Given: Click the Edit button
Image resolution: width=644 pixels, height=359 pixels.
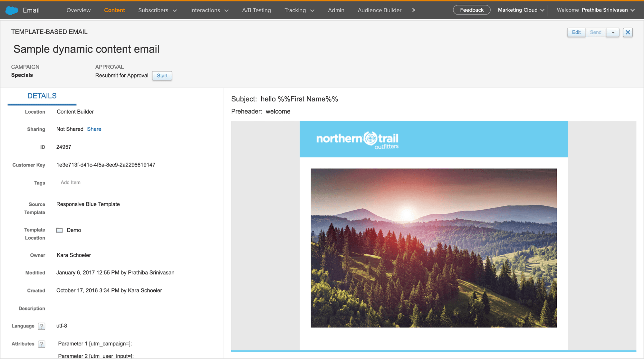Looking at the screenshot, I should pos(576,32).
